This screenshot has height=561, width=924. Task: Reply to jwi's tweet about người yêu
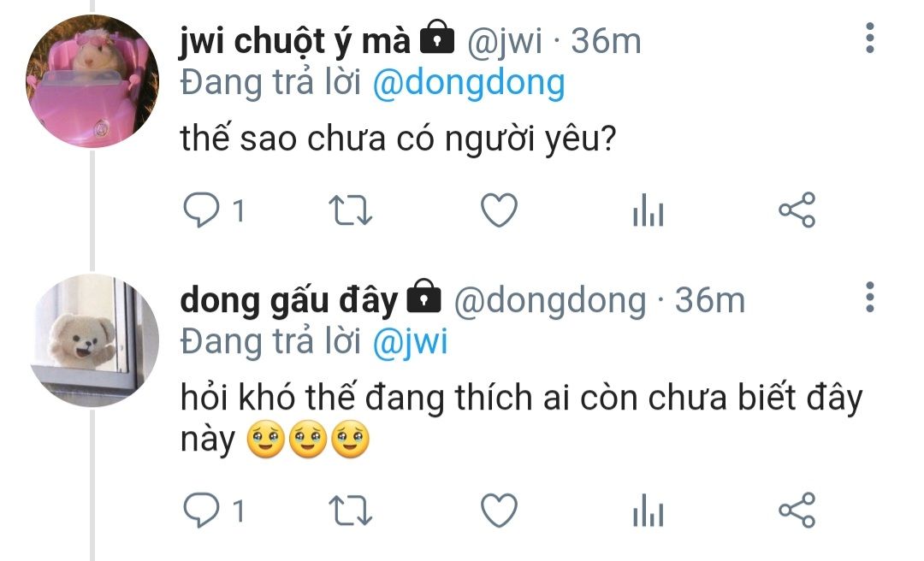pos(202,210)
